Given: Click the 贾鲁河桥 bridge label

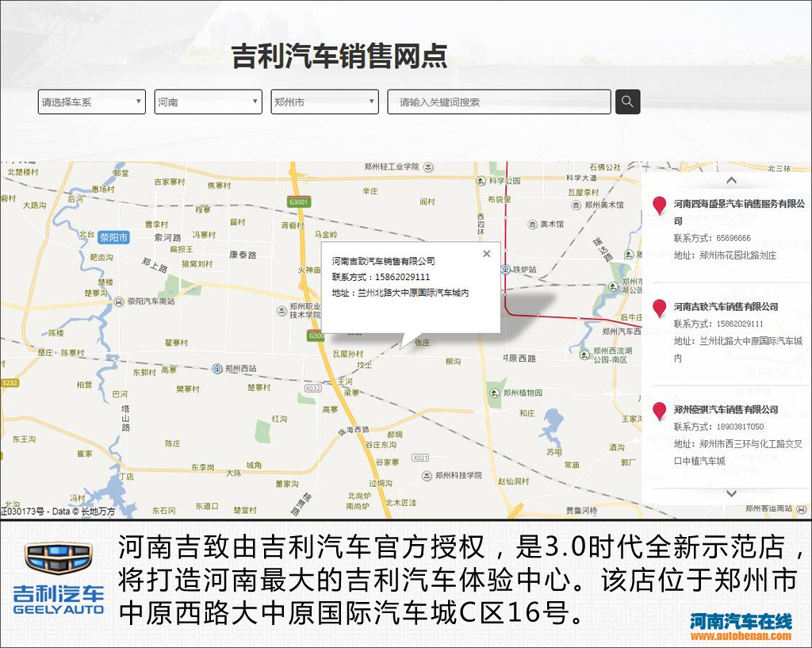Looking at the screenshot, I should coord(581,510).
